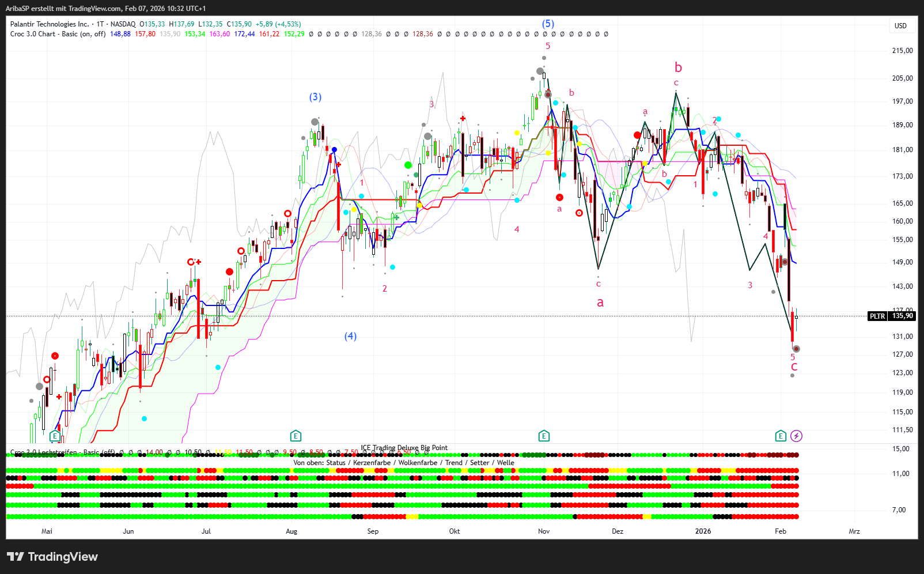
Task: Click the Palantir Technologies Inc. symbol title
Action: [x=50, y=24]
